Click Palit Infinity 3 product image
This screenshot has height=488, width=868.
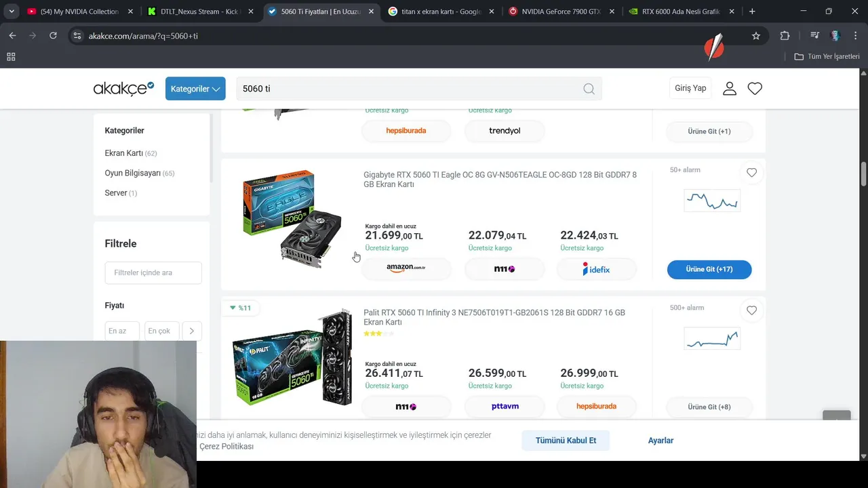pyautogui.click(x=292, y=358)
